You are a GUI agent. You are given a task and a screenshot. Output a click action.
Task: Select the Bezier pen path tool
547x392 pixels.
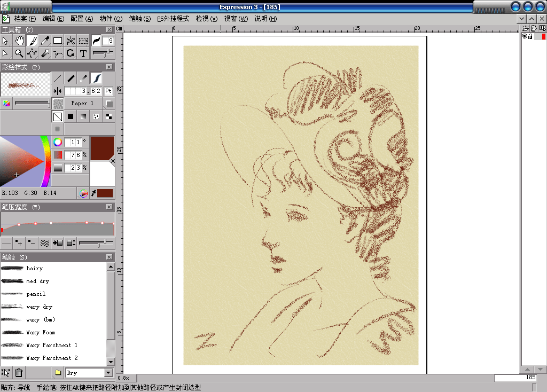tap(58, 53)
